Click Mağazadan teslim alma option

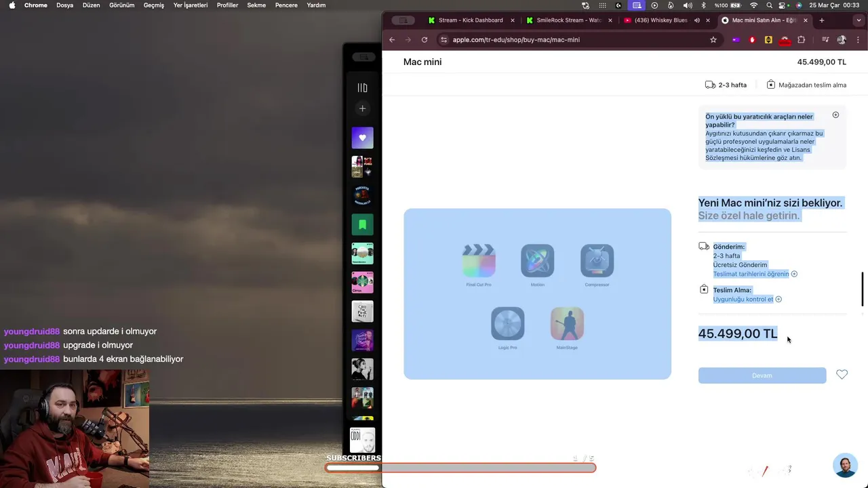(x=806, y=85)
